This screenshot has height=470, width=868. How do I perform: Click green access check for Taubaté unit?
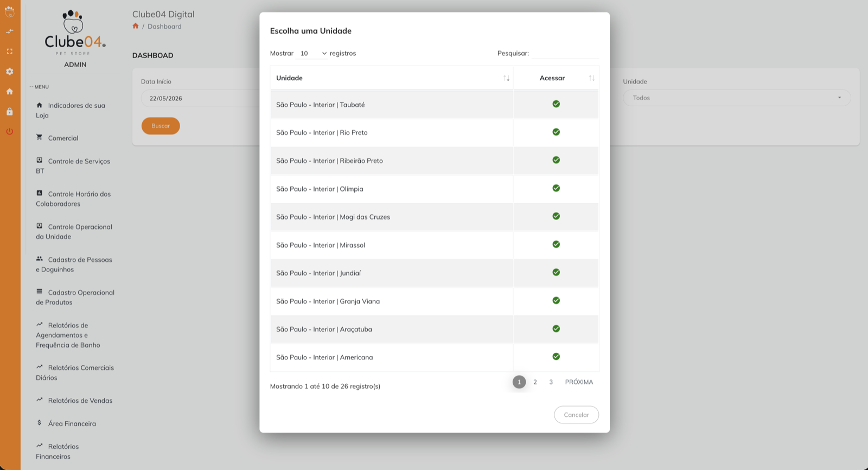556,104
